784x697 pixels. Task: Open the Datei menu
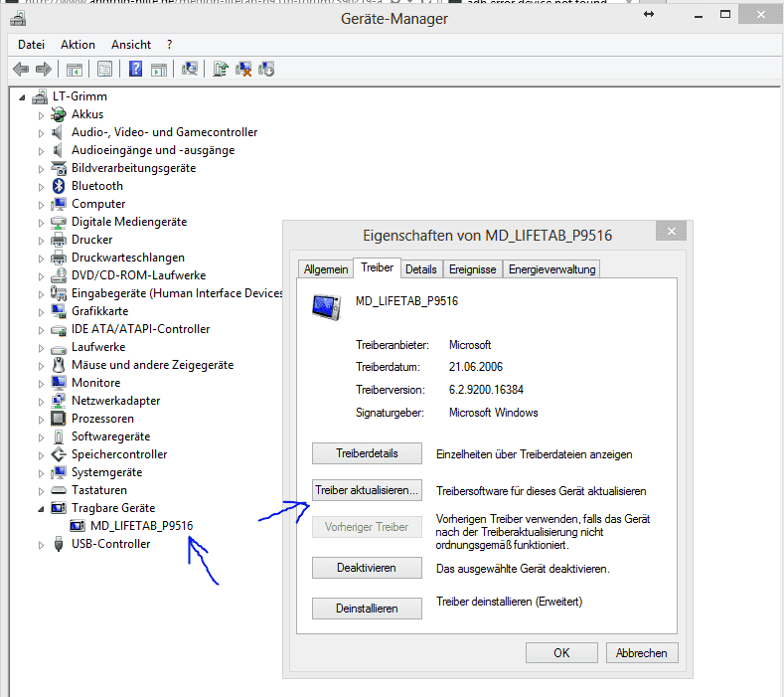[31, 45]
